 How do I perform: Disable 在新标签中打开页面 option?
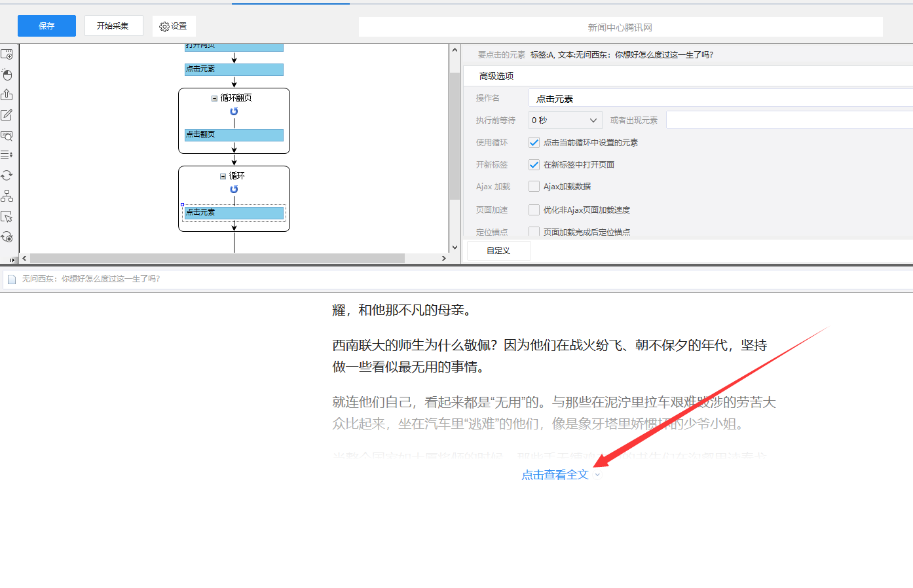point(534,164)
